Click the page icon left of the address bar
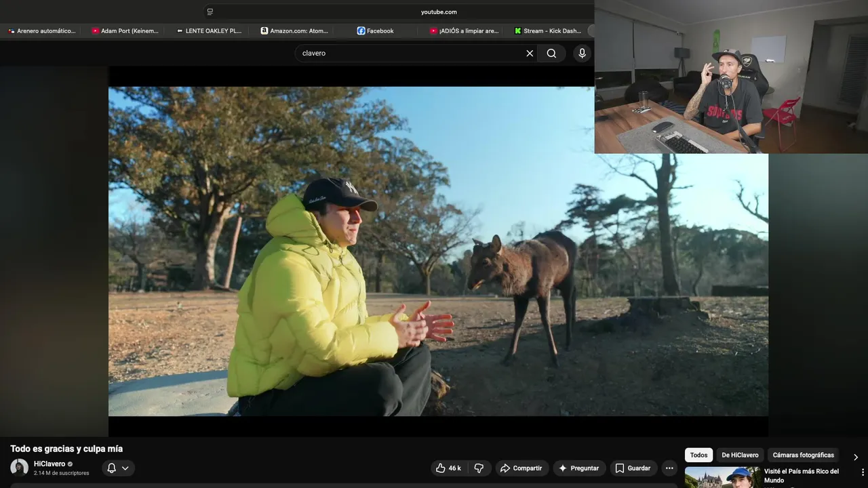 pos(210,12)
